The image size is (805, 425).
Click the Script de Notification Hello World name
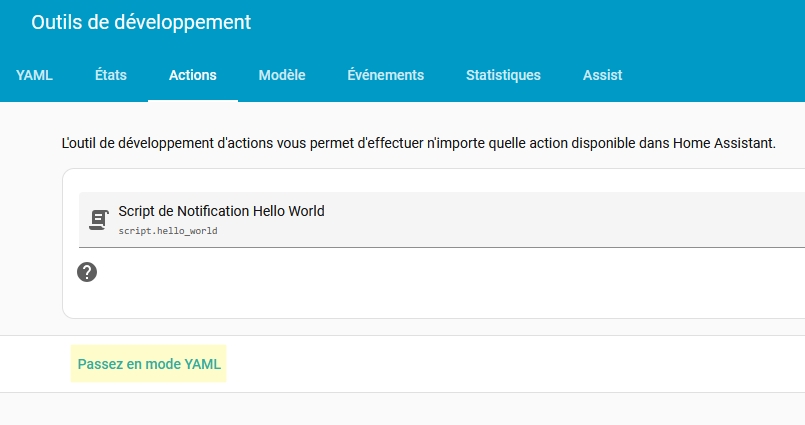click(x=221, y=211)
